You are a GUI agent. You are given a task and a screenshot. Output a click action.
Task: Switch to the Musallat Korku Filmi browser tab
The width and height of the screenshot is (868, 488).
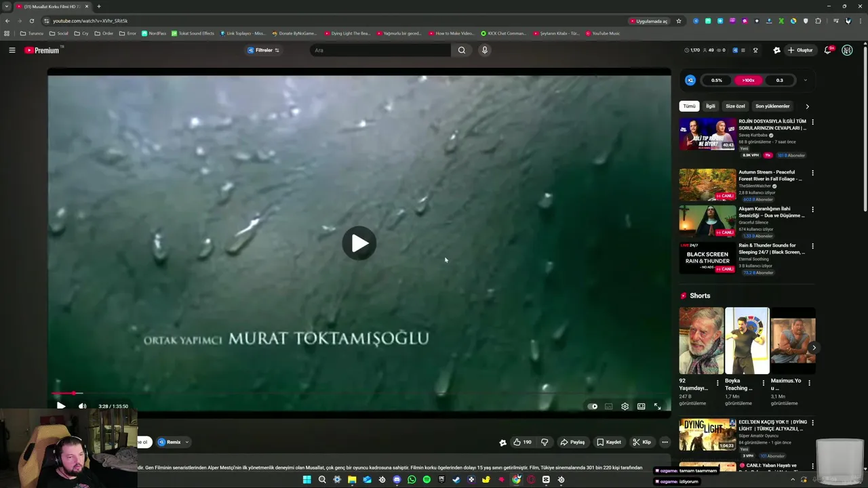tap(53, 6)
